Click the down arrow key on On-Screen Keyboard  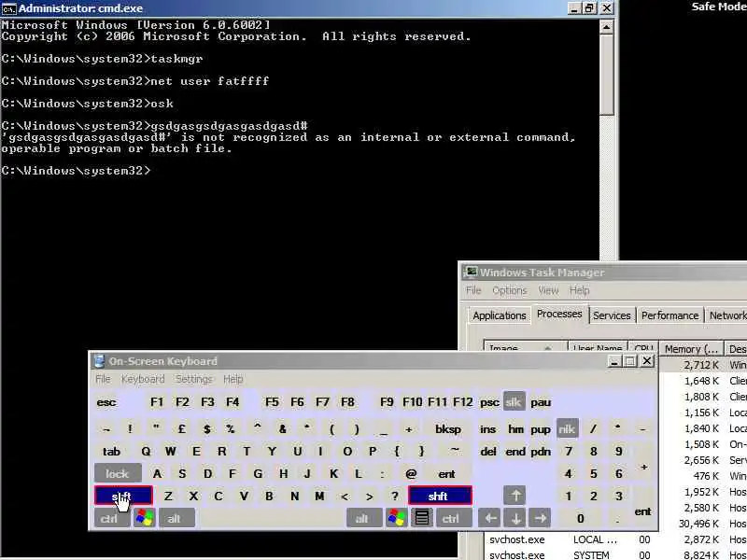pos(515,518)
